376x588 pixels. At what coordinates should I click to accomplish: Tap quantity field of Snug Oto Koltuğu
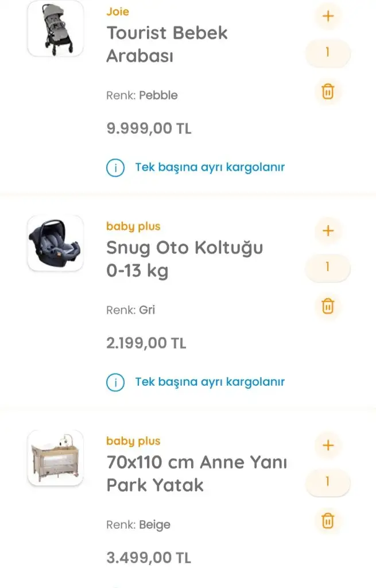(328, 268)
